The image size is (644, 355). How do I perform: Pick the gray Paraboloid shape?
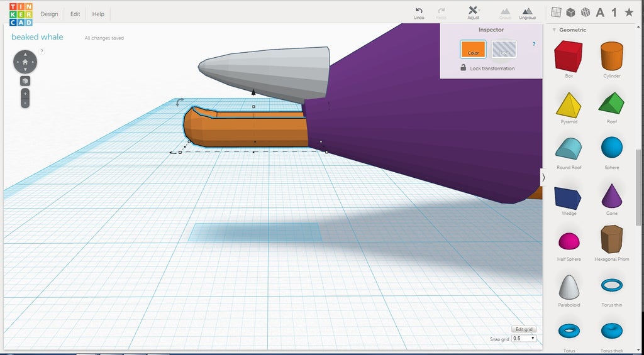pyautogui.click(x=569, y=287)
